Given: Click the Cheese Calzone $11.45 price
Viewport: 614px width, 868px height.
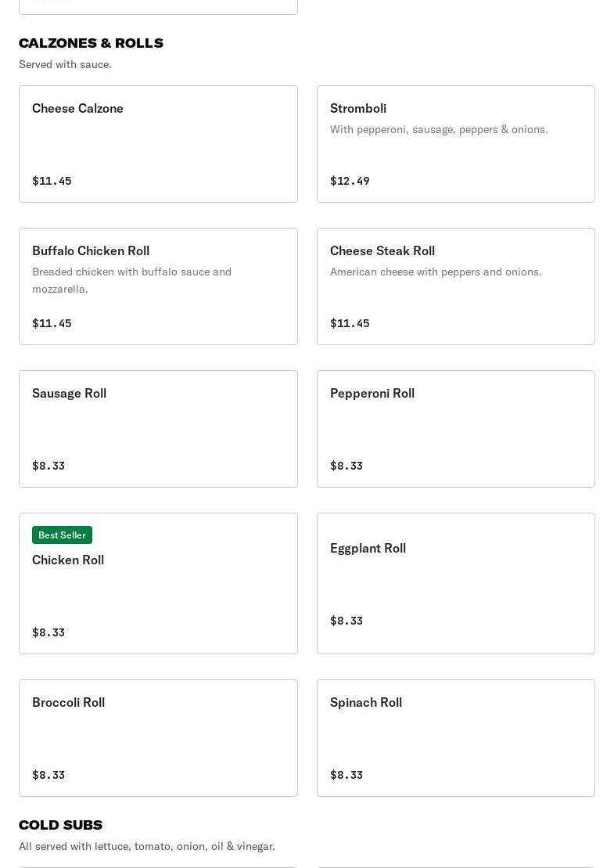Looking at the screenshot, I should coord(52,181).
